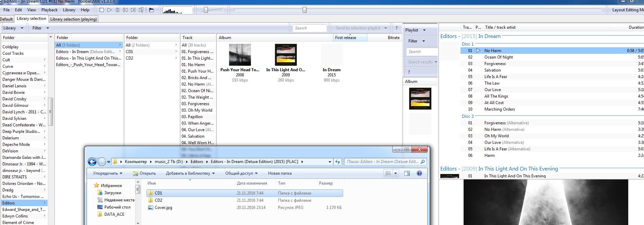
Task: Open the Playback menu
Action: [x=49, y=10]
